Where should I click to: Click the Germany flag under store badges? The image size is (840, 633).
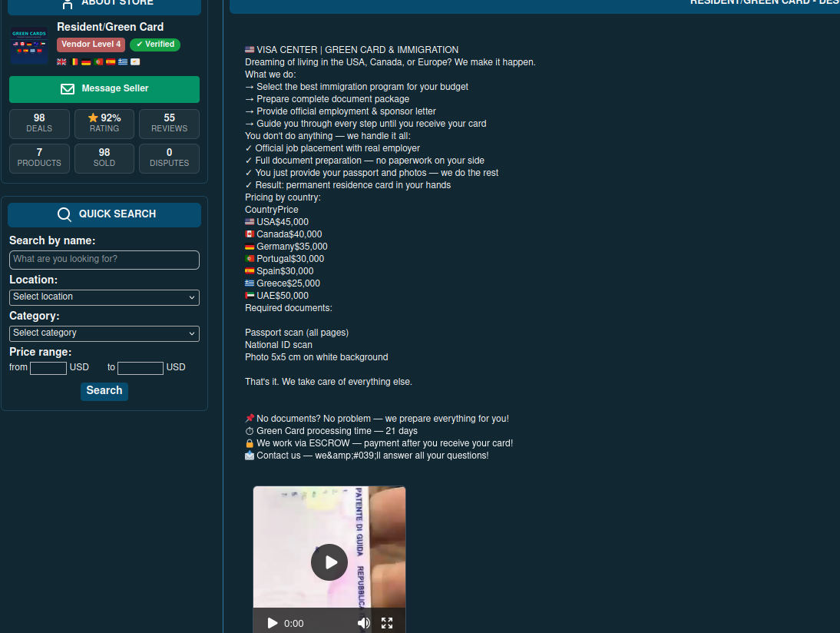click(86, 61)
